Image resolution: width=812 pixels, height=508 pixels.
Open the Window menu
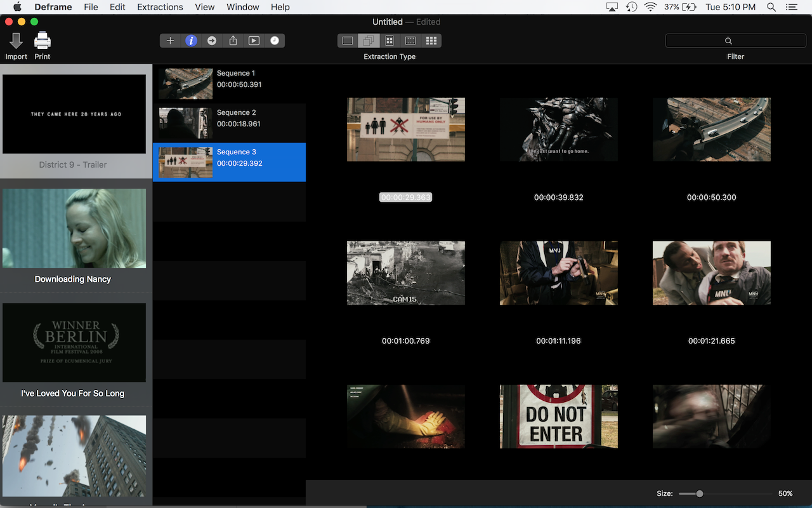(243, 7)
